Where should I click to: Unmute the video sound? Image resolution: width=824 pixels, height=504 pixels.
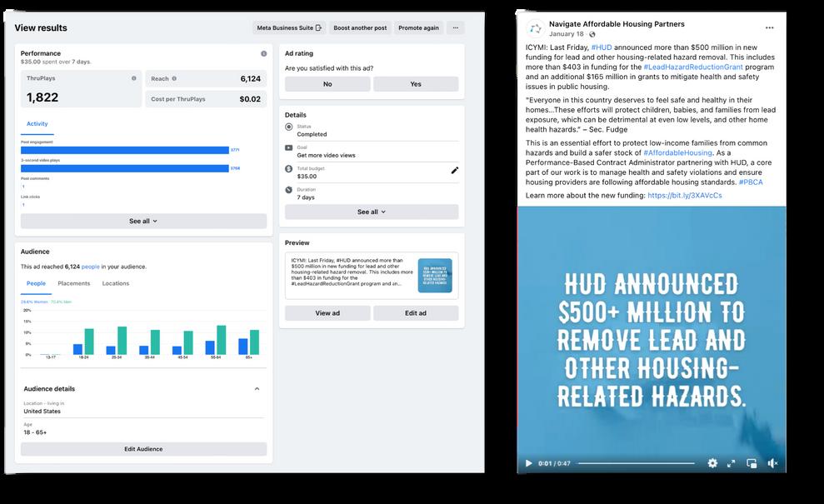[x=772, y=463]
